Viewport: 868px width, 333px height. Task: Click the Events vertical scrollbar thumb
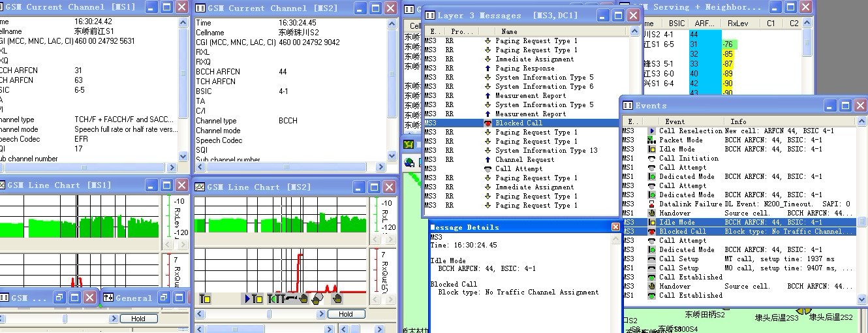(861, 223)
